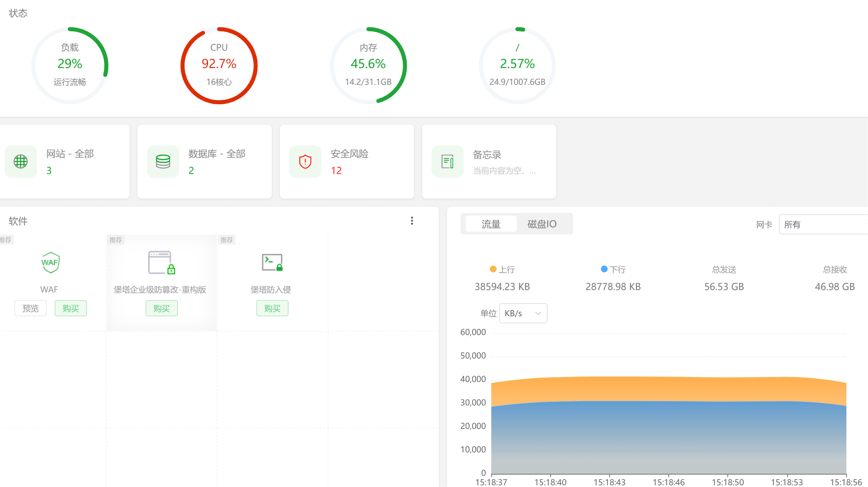Open the 单位 KB/s dropdown
The width and height of the screenshot is (868, 487).
(523, 313)
